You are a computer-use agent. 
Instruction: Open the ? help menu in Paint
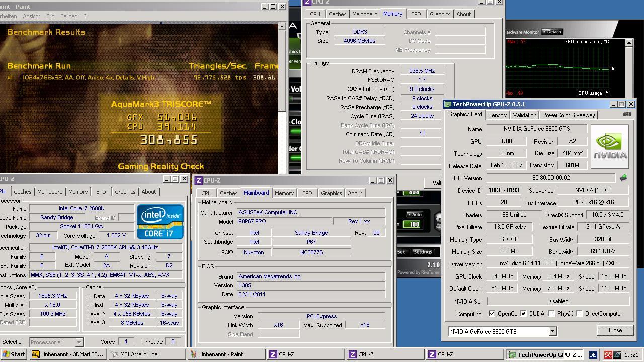pos(85,16)
